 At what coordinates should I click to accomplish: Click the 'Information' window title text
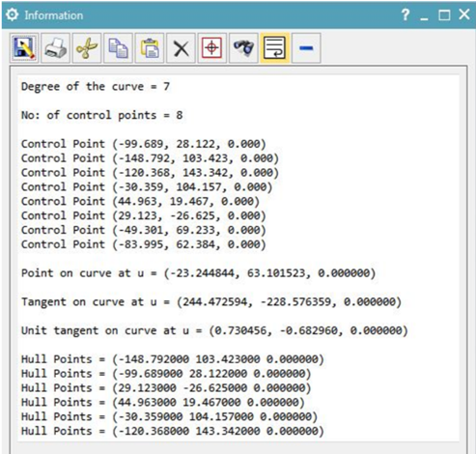click(54, 15)
